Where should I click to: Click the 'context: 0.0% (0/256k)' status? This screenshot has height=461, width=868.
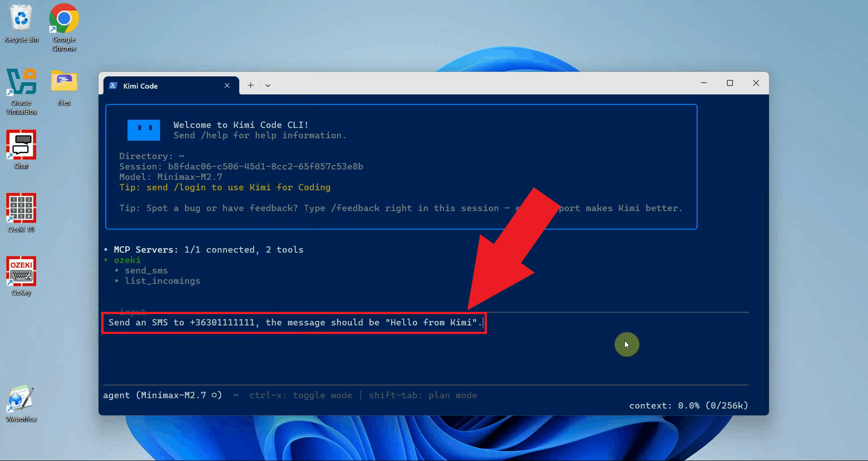pyautogui.click(x=689, y=405)
